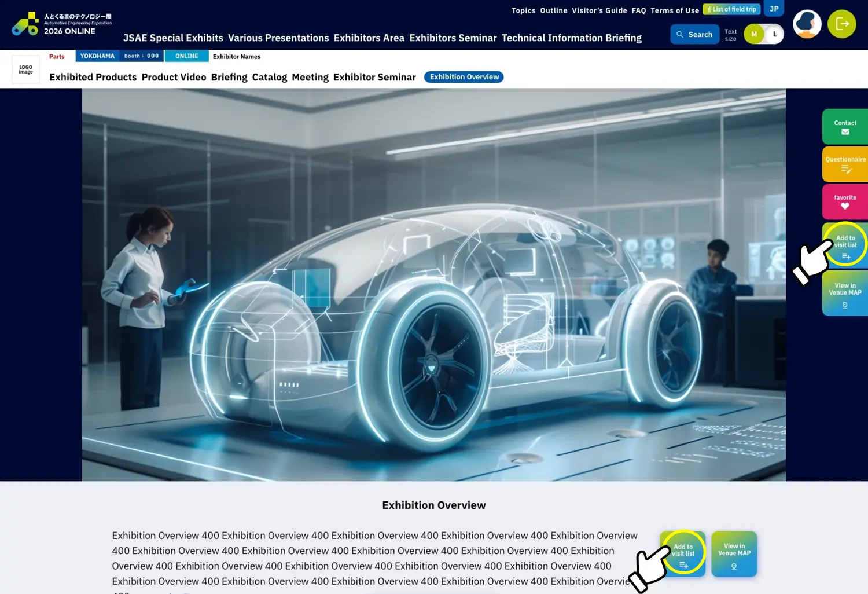Open the Exhibitors Area menu

[369, 38]
